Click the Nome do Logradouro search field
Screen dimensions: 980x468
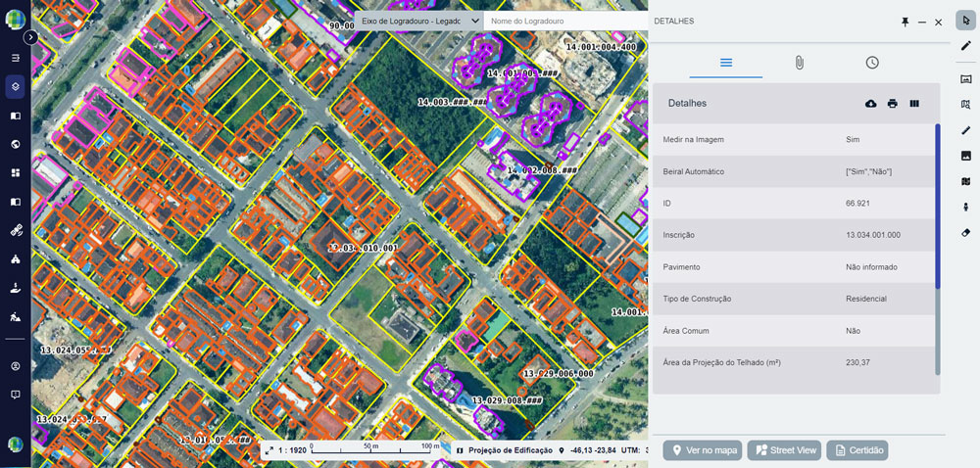click(x=563, y=21)
